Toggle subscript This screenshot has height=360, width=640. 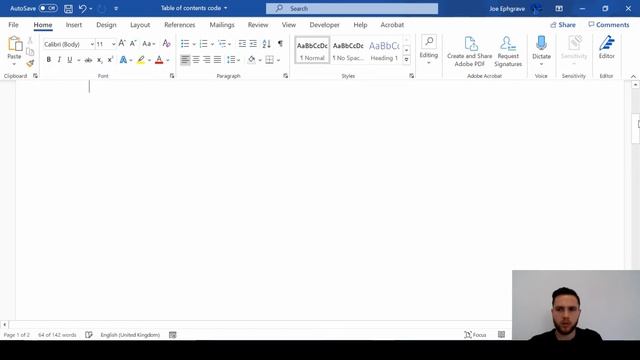coord(100,60)
